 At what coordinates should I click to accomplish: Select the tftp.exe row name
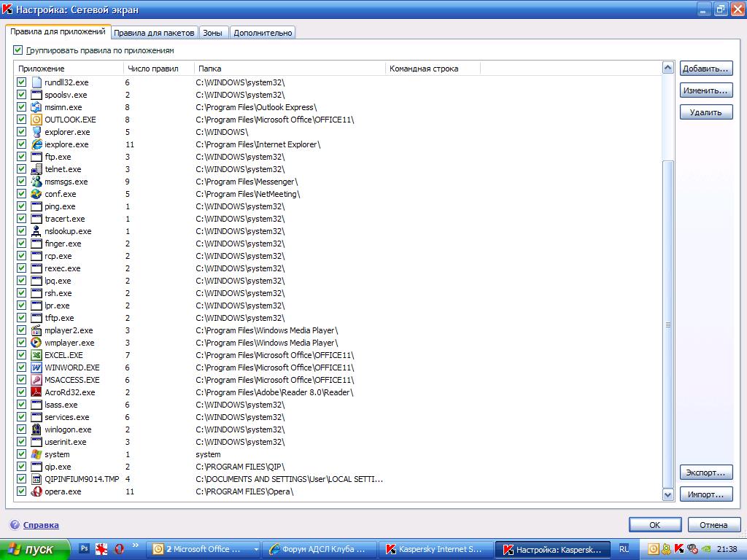[x=59, y=318]
